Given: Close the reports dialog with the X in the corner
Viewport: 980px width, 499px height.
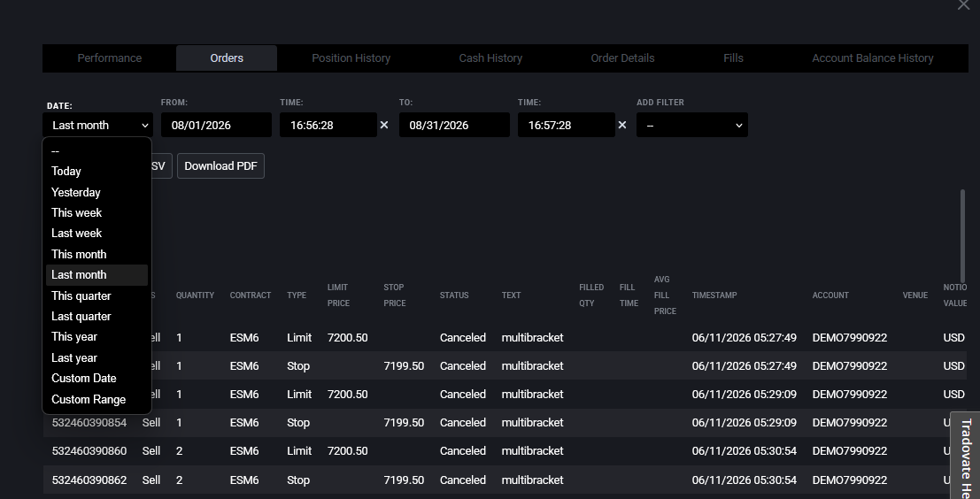Looking at the screenshot, I should click(x=964, y=4).
